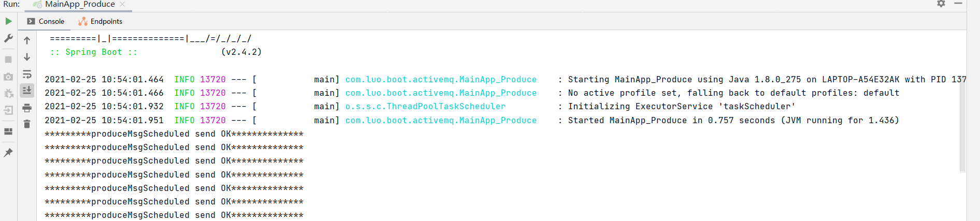The image size is (980, 221).
Task: Open the Endpoints tab
Action: tap(101, 21)
